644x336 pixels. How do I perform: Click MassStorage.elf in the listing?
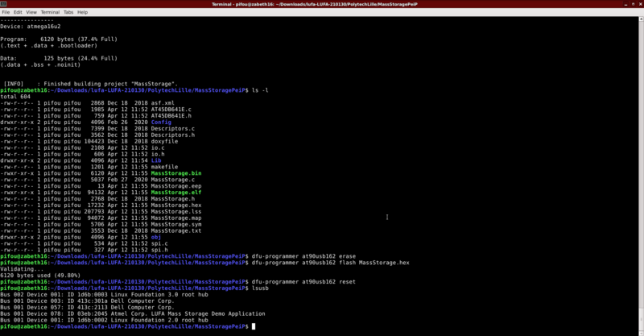175,193
